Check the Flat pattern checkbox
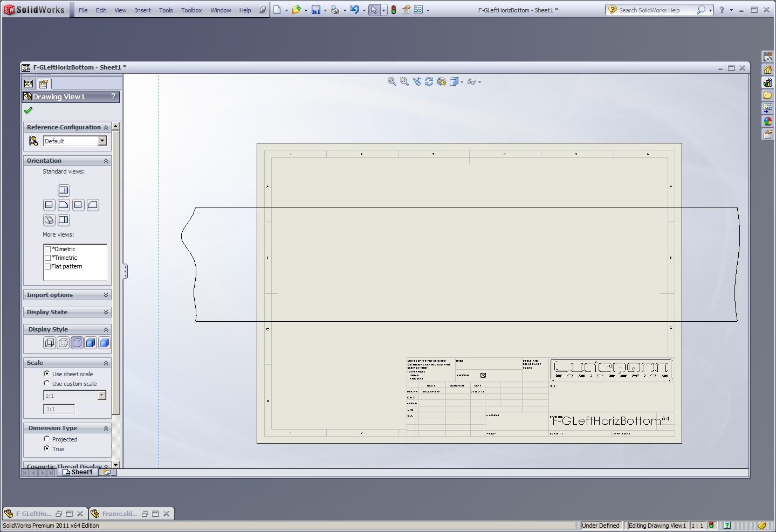 click(x=48, y=267)
